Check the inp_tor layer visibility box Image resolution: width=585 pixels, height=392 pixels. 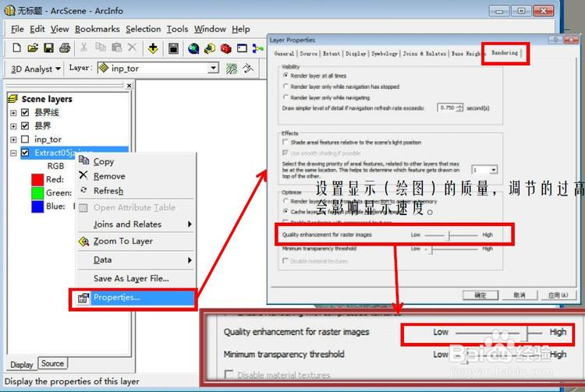click(25, 139)
